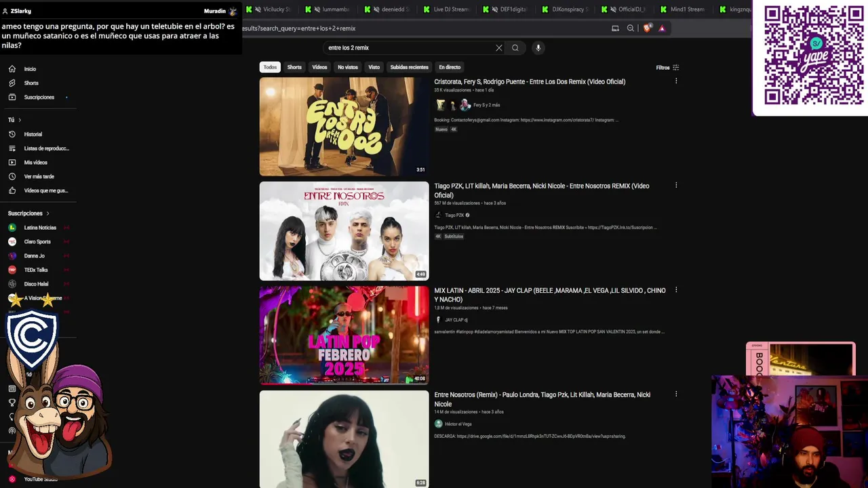Viewport: 868px width, 488px height.
Task: Expand the Suscripciones section header
Action: (28, 213)
